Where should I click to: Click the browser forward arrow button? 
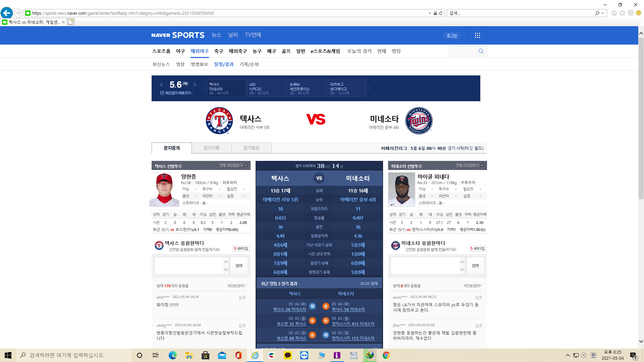pos(18,13)
